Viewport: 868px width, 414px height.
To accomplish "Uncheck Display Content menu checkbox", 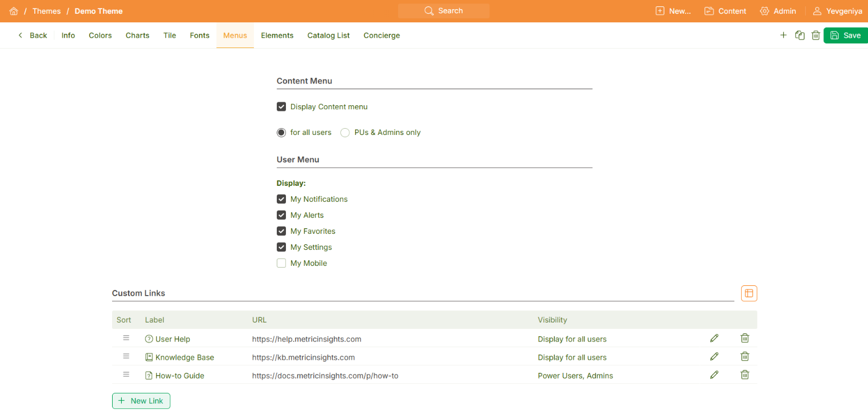I will click(281, 107).
